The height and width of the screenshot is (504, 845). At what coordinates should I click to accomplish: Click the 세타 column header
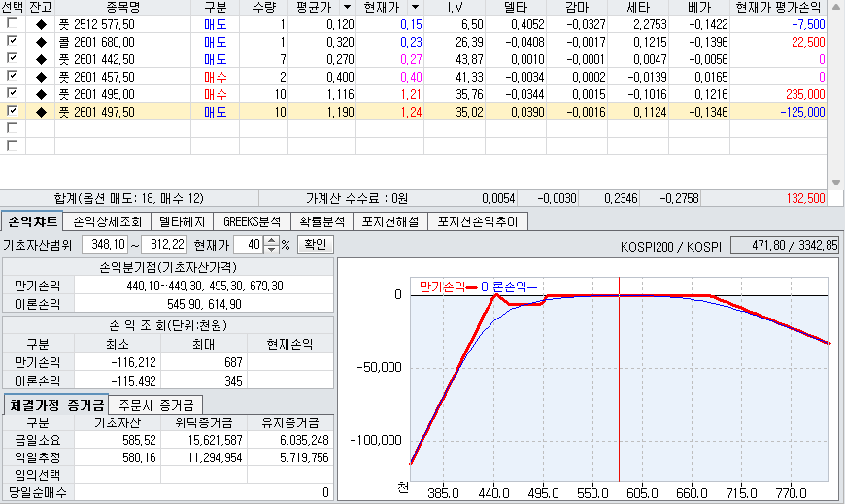pyautogui.click(x=638, y=7)
